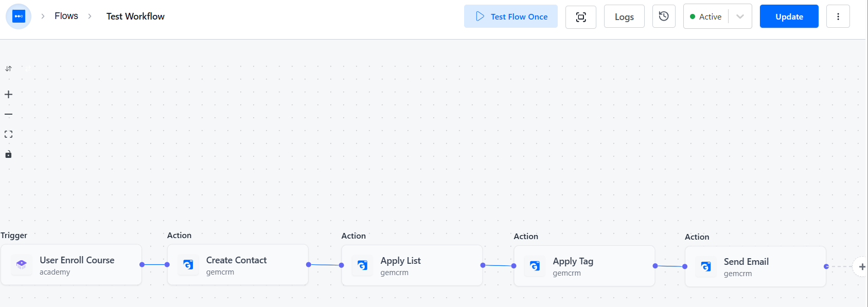This screenshot has height=307, width=868.
Task: Click gemcrm icon on Create Contact node
Action: pos(188,264)
